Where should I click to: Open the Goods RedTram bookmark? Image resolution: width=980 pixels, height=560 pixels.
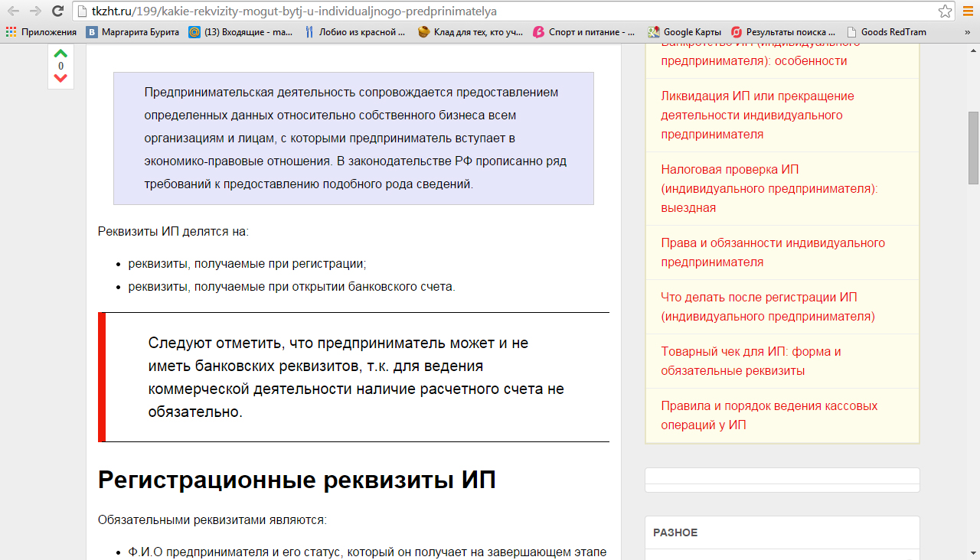[x=887, y=32]
